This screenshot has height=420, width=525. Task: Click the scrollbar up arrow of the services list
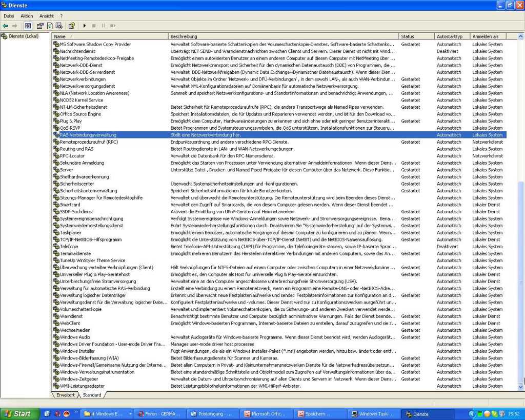coord(520,36)
